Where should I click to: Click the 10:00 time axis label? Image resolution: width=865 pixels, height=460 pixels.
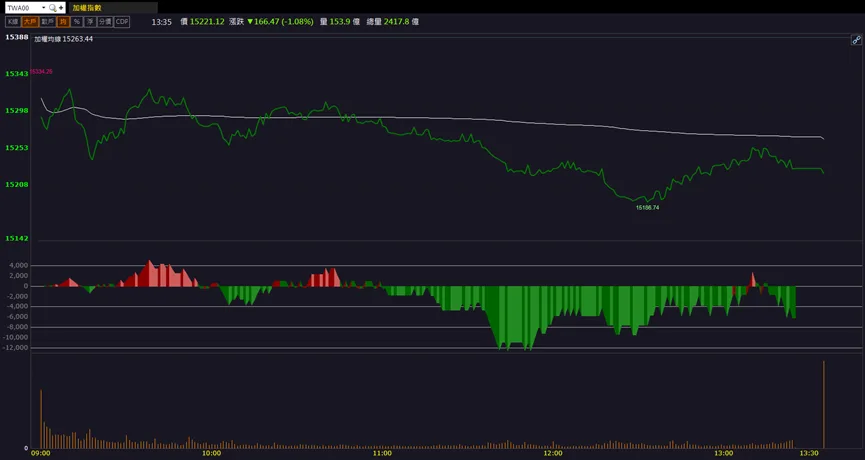(211, 453)
